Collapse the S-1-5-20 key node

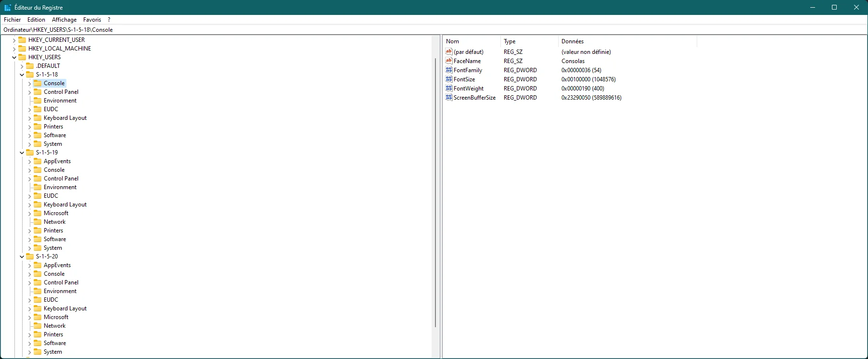point(22,256)
